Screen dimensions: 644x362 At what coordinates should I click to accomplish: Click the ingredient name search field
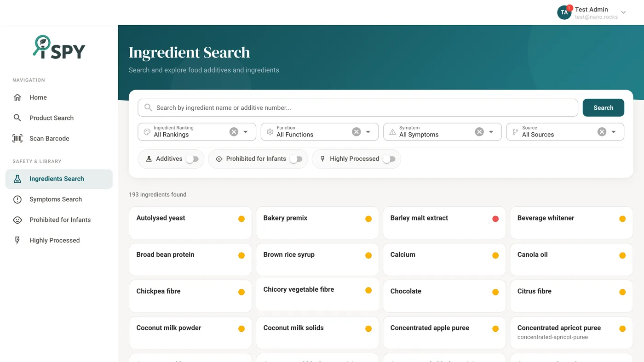point(358,107)
